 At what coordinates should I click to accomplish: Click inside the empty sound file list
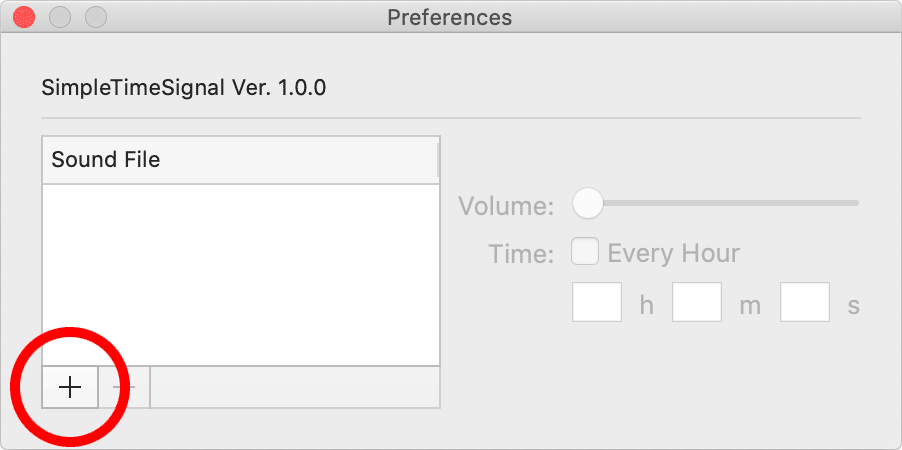point(240,275)
